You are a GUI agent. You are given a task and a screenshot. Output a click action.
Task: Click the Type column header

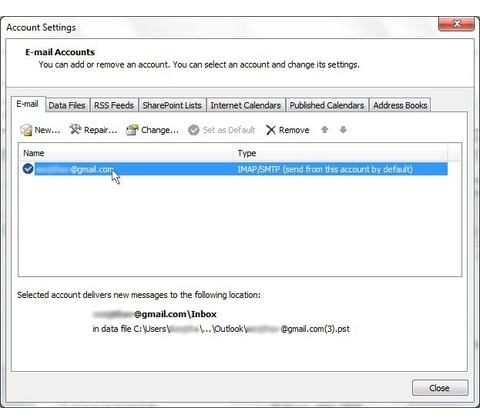coord(341,153)
